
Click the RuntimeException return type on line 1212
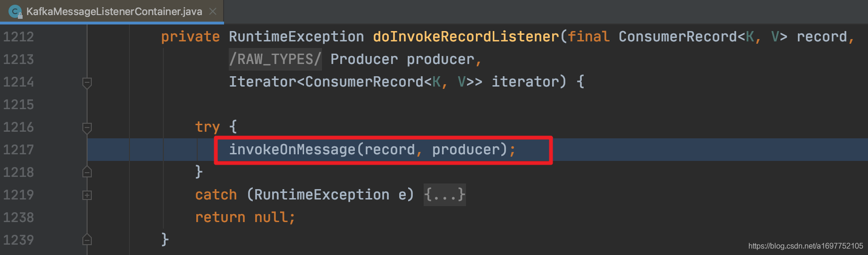[297, 37]
